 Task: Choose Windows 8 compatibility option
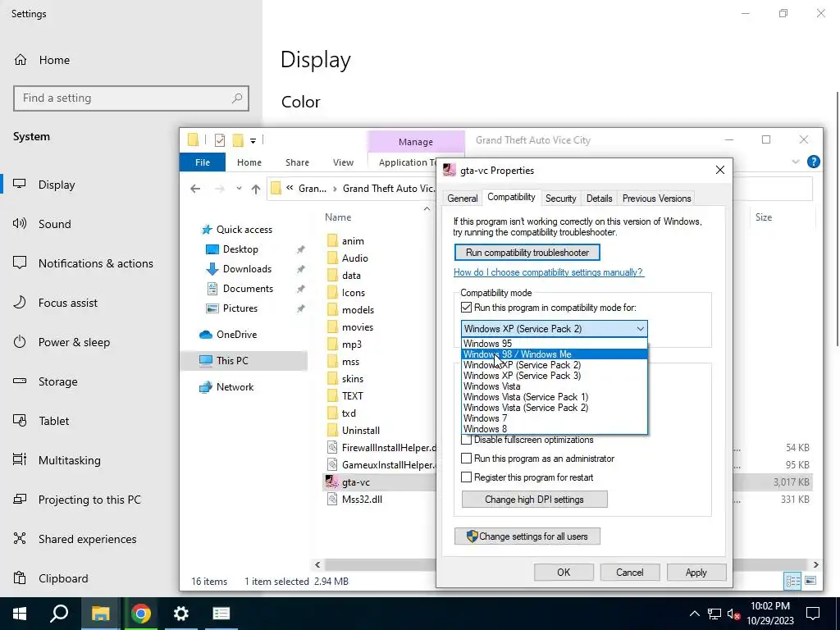click(554, 429)
